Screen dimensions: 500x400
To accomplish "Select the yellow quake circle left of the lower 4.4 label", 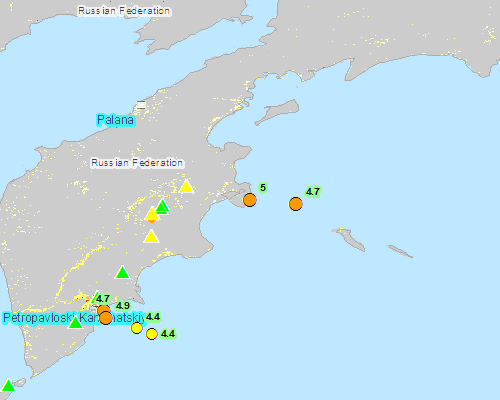I will (152, 334).
